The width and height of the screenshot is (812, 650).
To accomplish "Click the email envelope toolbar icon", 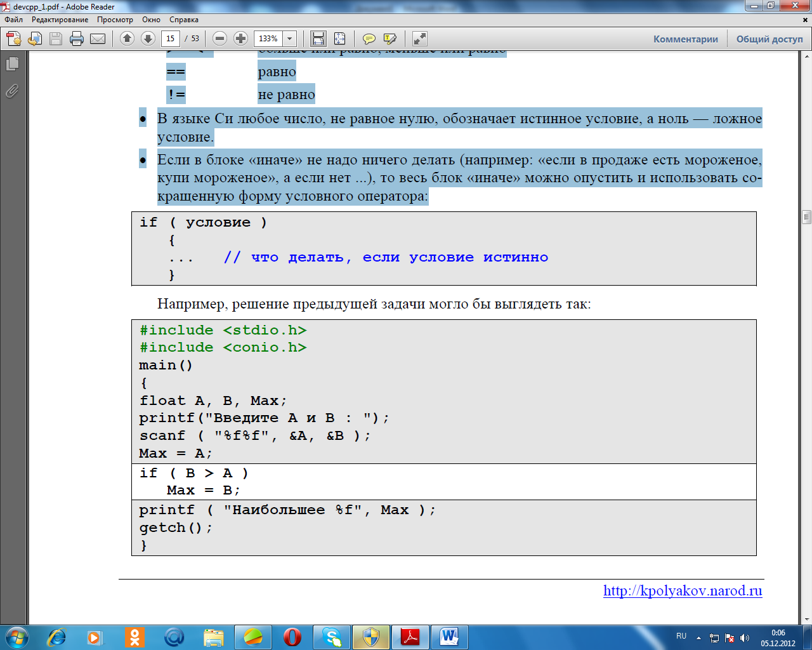I will coord(98,39).
